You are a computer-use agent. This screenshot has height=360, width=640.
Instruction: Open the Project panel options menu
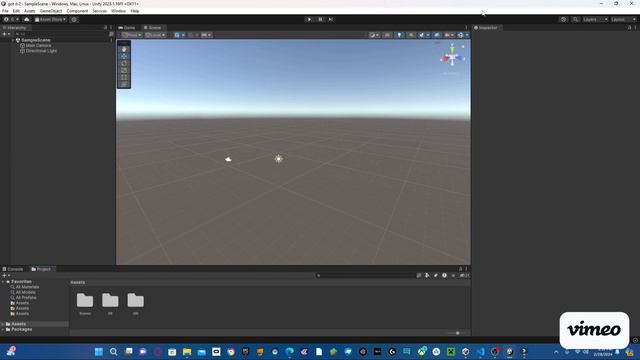(467, 269)
